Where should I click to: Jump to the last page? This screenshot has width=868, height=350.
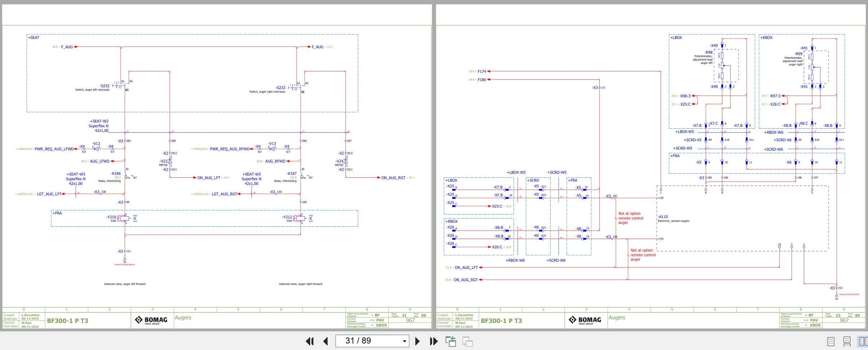[x=433, y=341]
